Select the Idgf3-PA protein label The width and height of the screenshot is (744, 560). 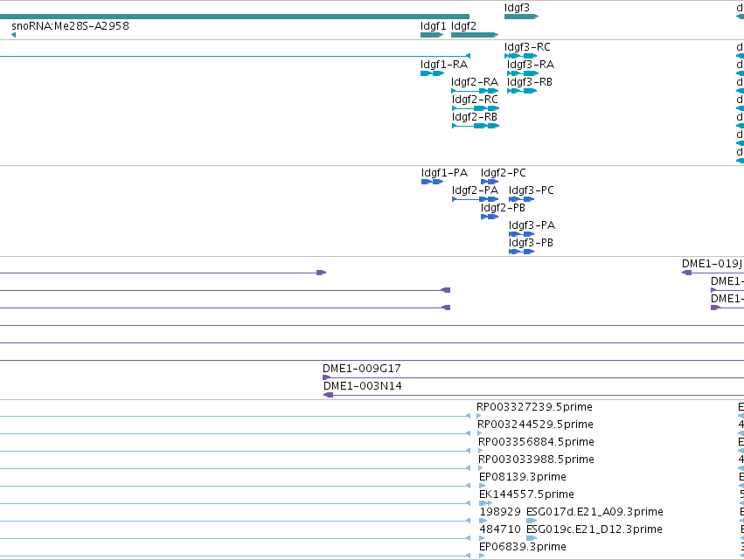(x=532, y=225)
